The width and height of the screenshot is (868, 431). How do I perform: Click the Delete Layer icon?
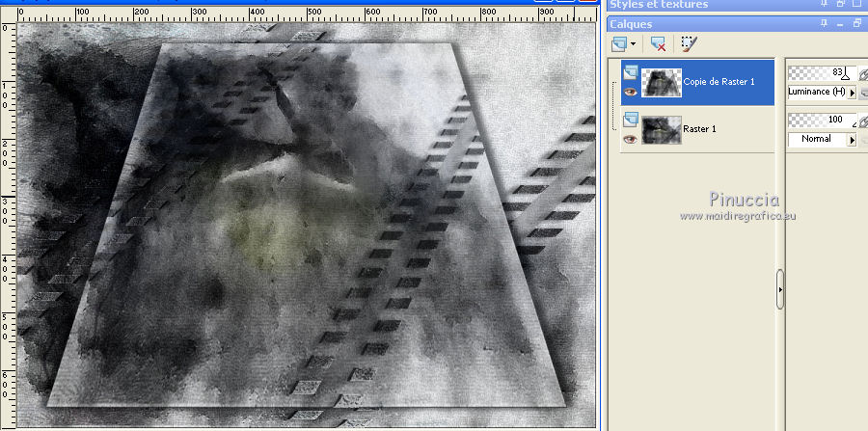(x=658, y=43)
